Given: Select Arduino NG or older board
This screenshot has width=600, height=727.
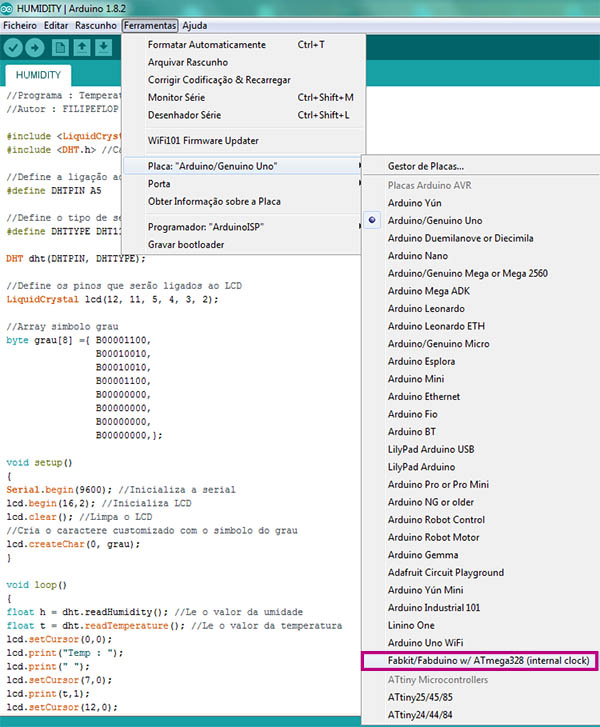Looking at the screenshot, I should point(480,503).
